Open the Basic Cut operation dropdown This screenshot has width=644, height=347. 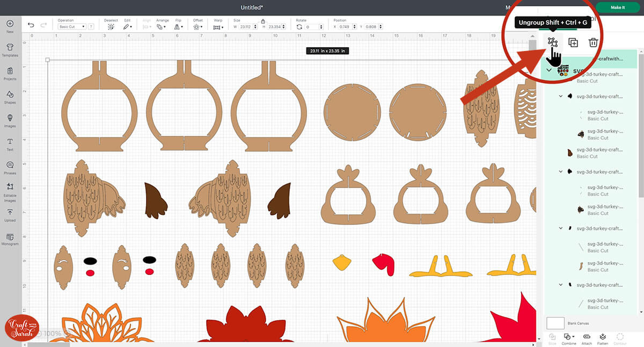[71, 26]
